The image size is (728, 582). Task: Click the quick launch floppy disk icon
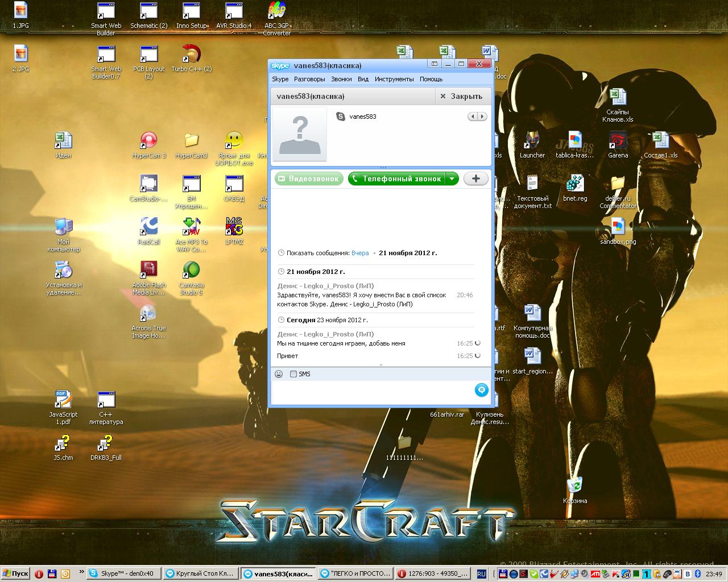[52, 574]
